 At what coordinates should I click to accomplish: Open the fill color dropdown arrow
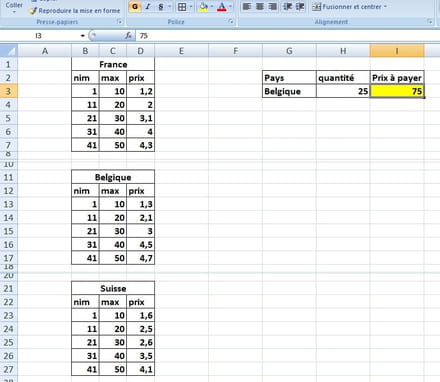pos(212,7)
